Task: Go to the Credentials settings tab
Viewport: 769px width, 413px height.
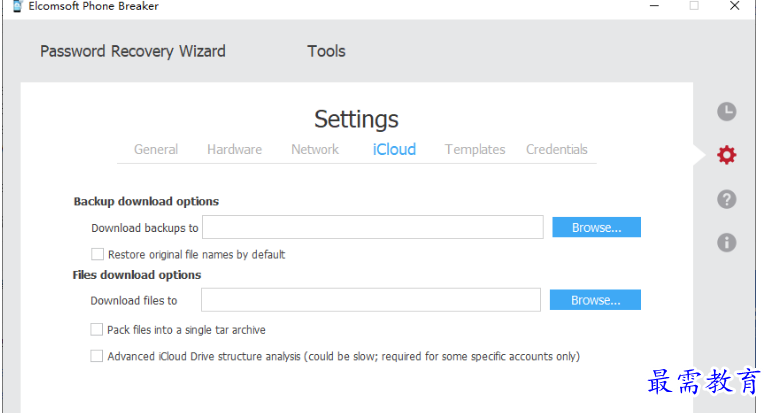Action: point(557,149)
